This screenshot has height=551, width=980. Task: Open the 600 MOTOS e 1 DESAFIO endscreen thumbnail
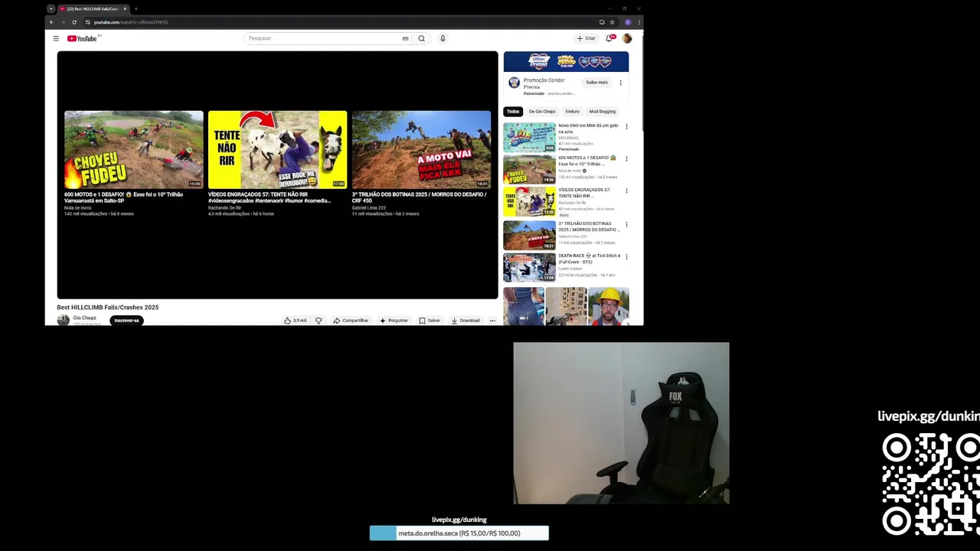coord(134,149)
